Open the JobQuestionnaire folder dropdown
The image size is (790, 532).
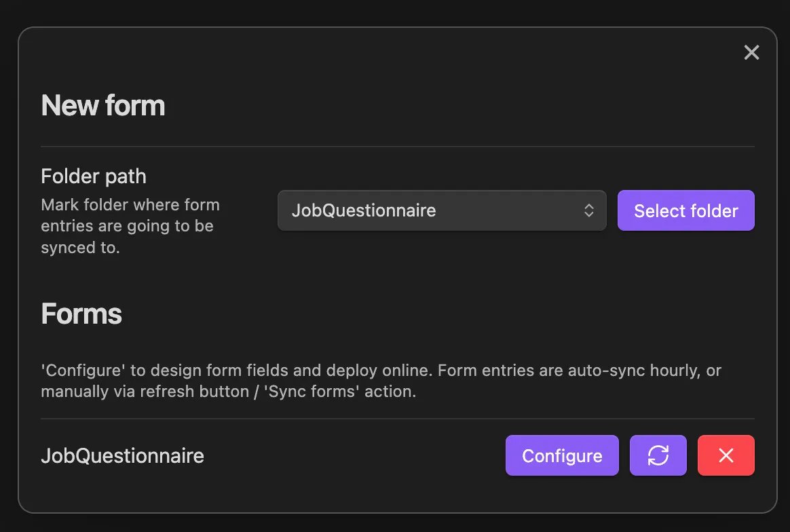tap(442, 210)
